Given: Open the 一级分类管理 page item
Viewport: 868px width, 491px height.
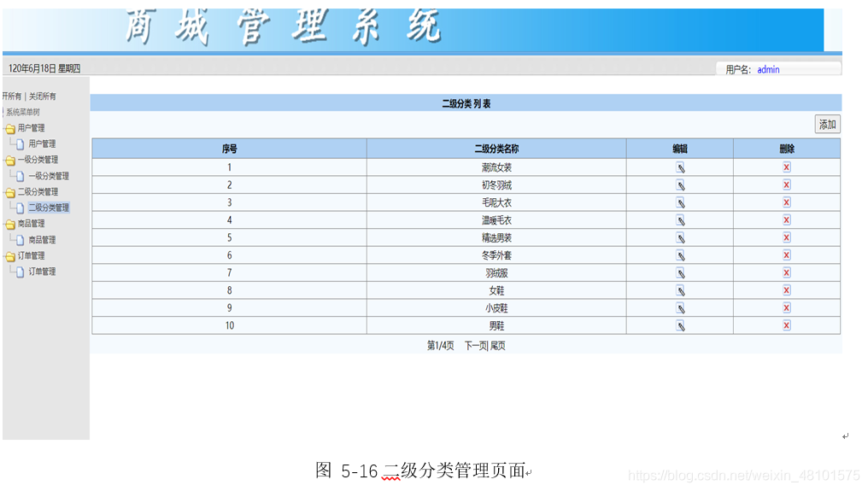Looking at the screenshot, I should pyautogui.click(x=49, y=176).
